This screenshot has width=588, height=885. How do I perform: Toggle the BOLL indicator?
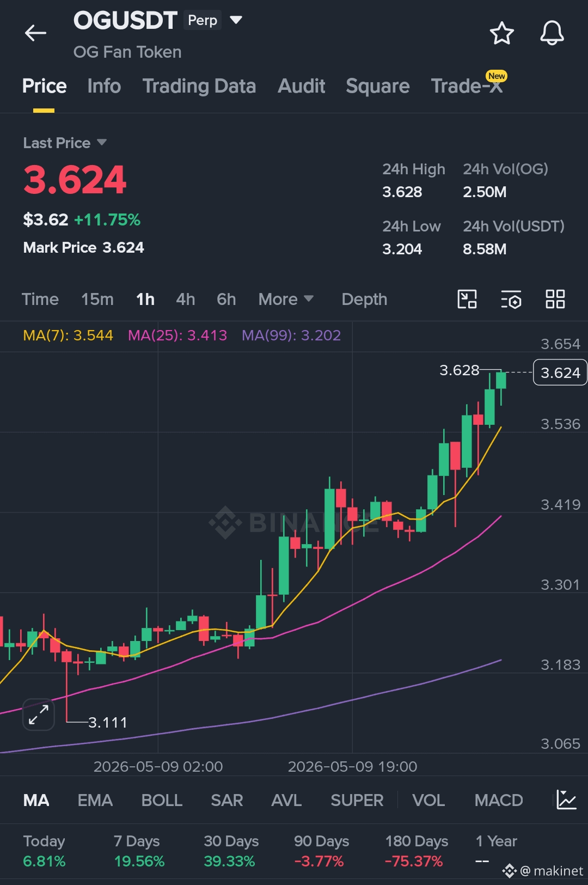(162, 800)
